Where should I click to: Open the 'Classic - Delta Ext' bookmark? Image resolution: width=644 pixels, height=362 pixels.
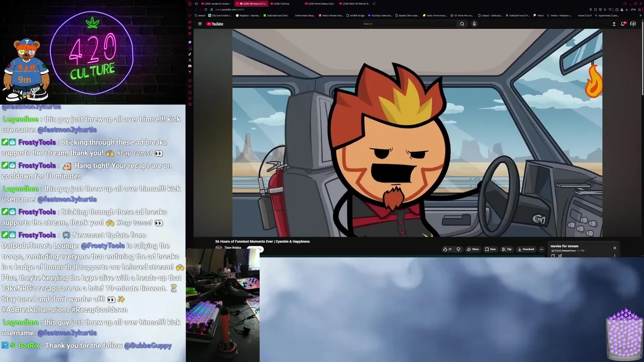coord(490,16)
